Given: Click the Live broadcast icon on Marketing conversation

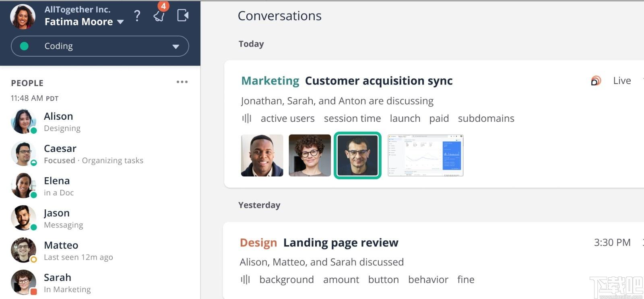Looking at the screenshot, I should [x=596, y=81].
